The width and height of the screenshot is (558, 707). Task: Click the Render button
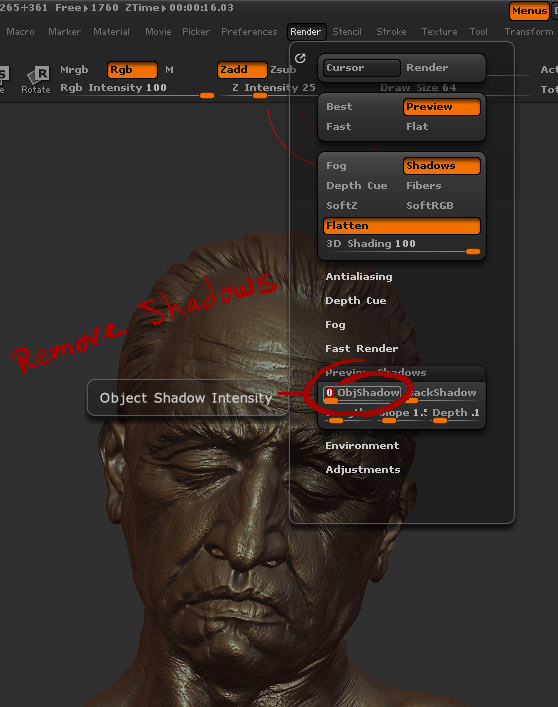(427, 68)
